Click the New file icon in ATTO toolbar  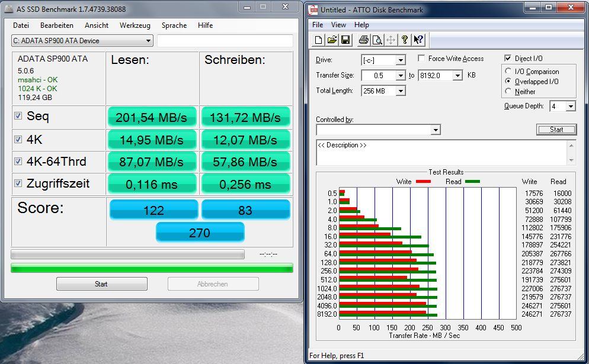click(319, 40)
